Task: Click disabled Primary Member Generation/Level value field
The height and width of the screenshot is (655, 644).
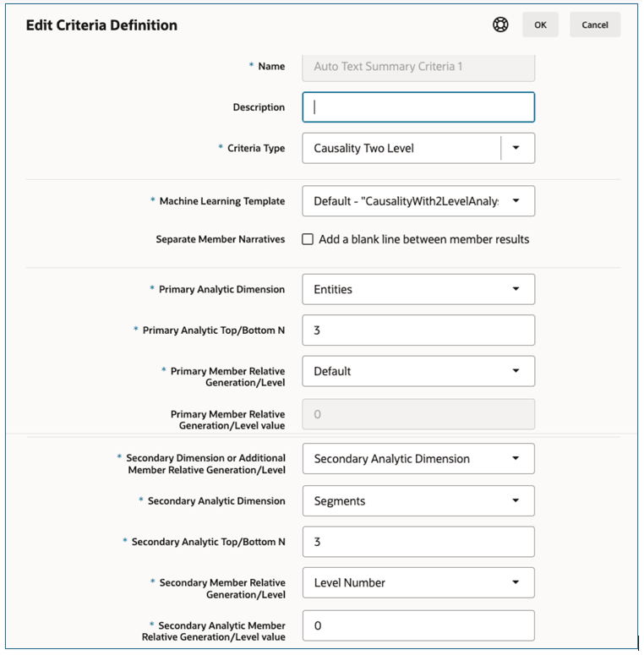Action: click(418, 414)
